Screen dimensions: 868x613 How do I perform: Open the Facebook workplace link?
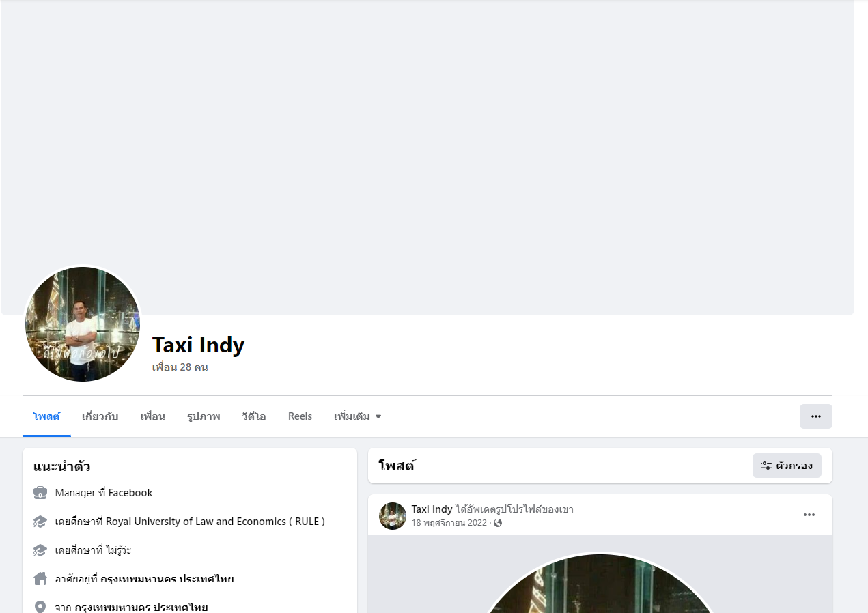pyautogui.click(x=130, y=493)
